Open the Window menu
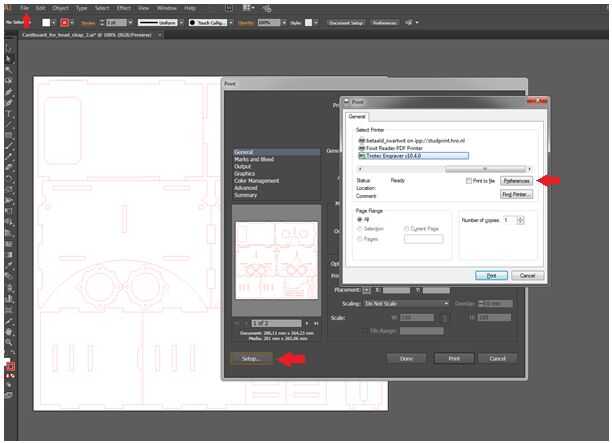The width and height of the screenshot is (612, 443). click(x=167, y=8)
